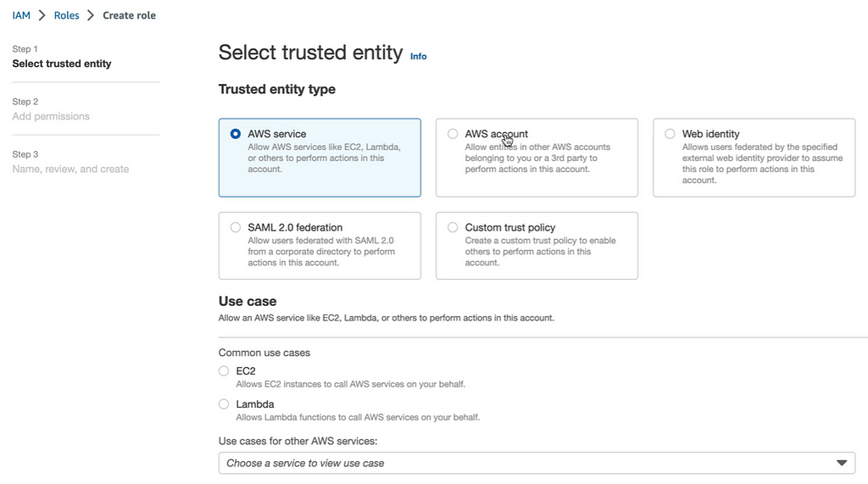The height and width of the screenshot is (484, 868).
Task: Click the breadcrumb chevron after IAM
Action: 42,15
